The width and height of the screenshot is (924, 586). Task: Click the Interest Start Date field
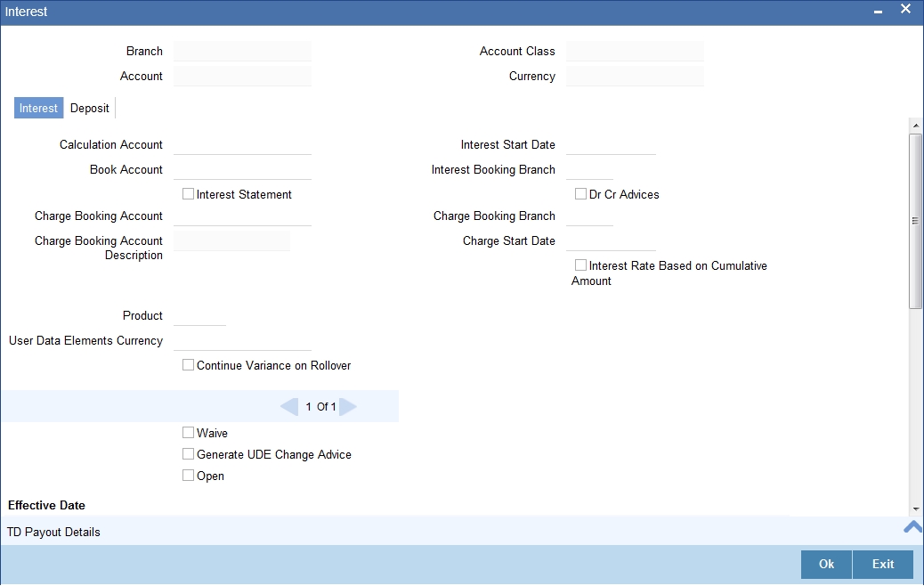[611, 144]
